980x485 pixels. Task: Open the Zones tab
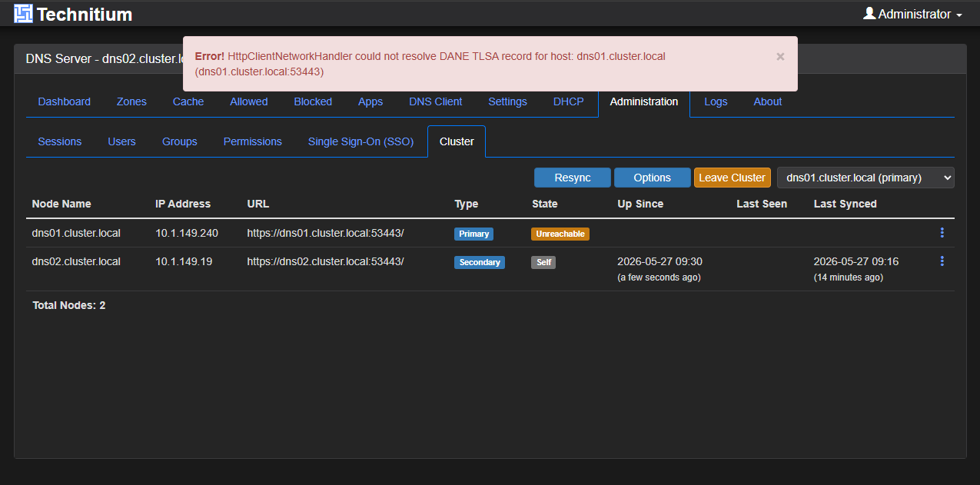[x=131, y=101]
